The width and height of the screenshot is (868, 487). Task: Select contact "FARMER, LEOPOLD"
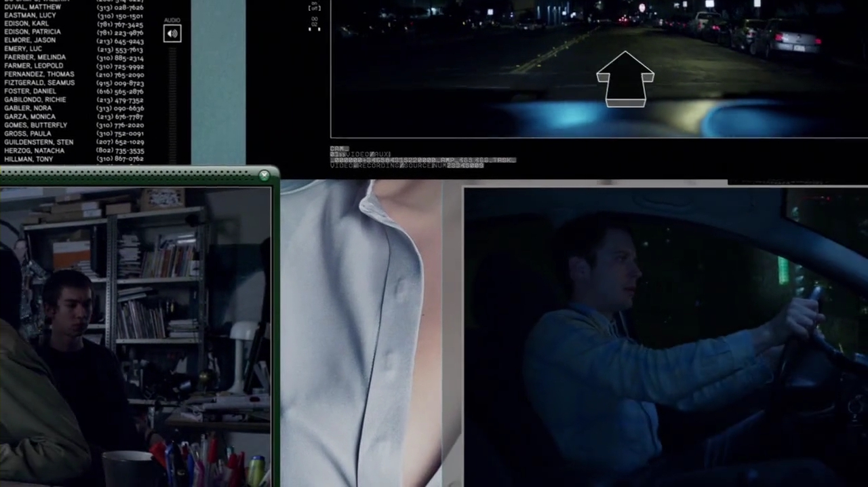tap(33, 66)
